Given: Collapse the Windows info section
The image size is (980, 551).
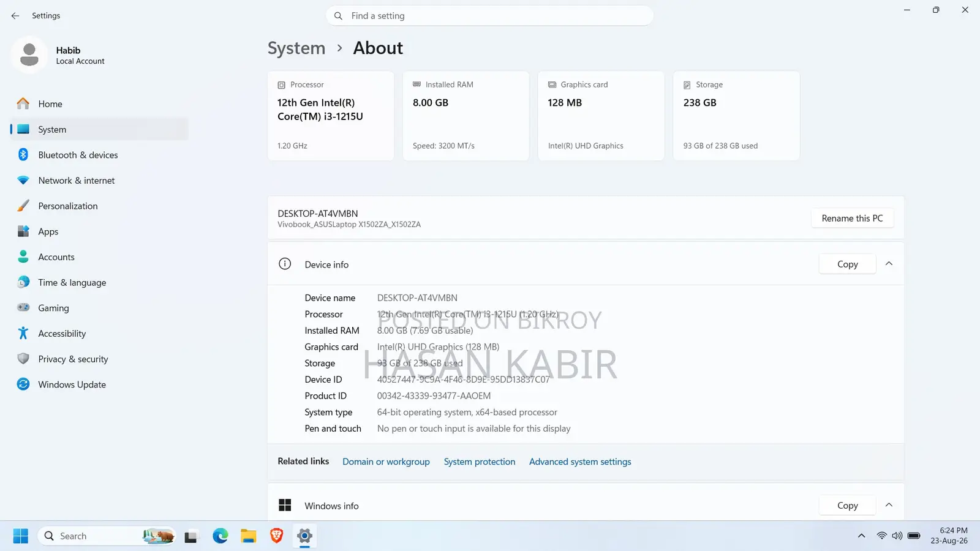Looking at the screenshot, I should click(x=889, y=505).
